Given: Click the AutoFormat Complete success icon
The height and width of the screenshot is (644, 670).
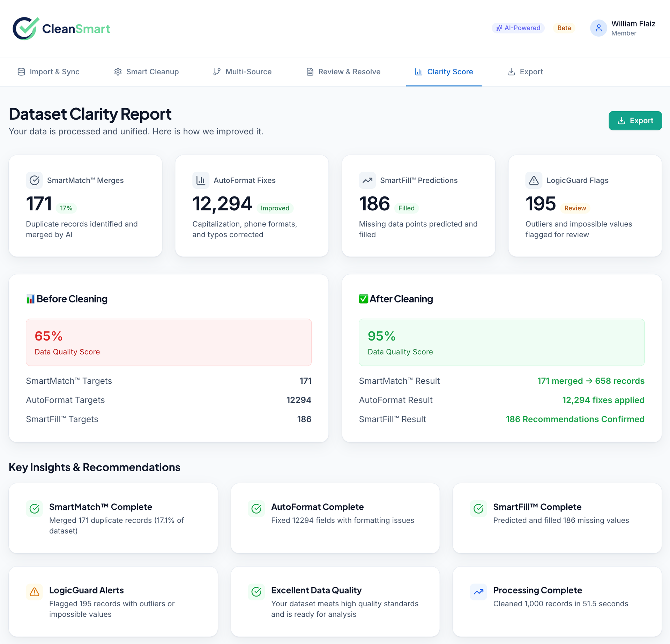Looking at the screenshot, I should 256,509.
